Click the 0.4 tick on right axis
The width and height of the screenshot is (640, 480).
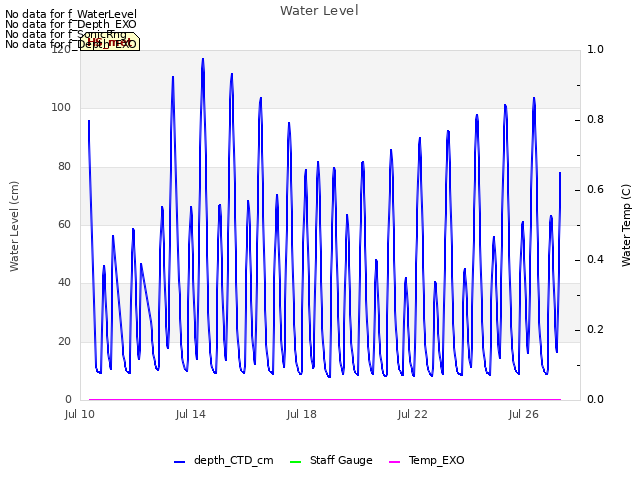pyautogui.click(x=595, y=259)
